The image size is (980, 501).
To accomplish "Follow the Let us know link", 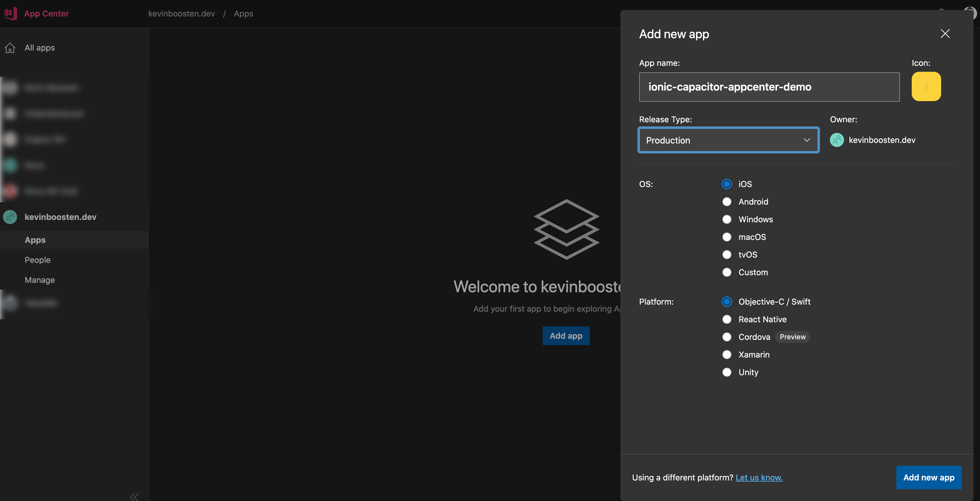I will (759, 477).
